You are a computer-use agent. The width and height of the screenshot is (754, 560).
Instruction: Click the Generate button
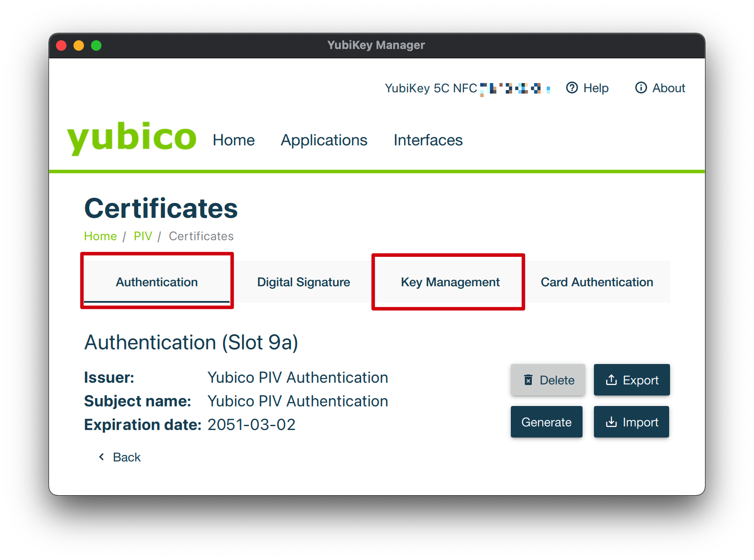click(547, 422)
